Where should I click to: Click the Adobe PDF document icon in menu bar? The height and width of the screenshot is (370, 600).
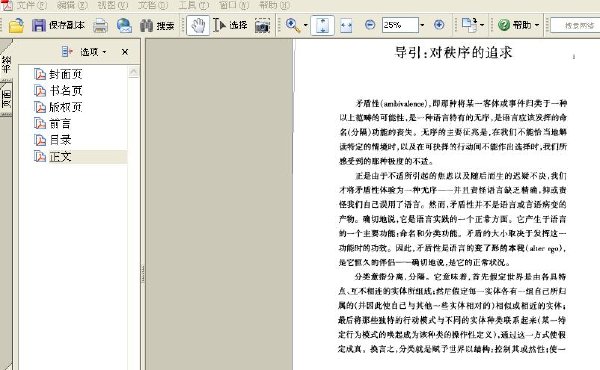click(x=7, y=5)
